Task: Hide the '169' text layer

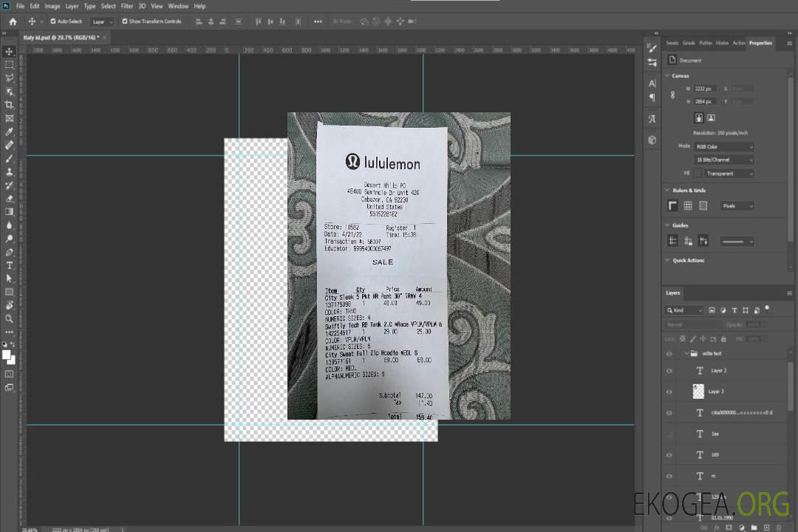Action: [x=669, y=455]
